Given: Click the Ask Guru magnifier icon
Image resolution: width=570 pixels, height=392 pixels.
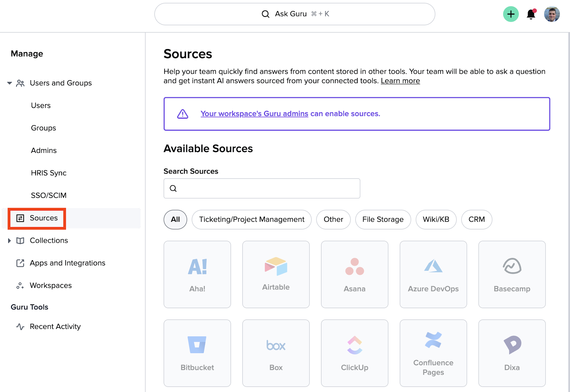Looking at the screenshot, I should pos(265,14).
